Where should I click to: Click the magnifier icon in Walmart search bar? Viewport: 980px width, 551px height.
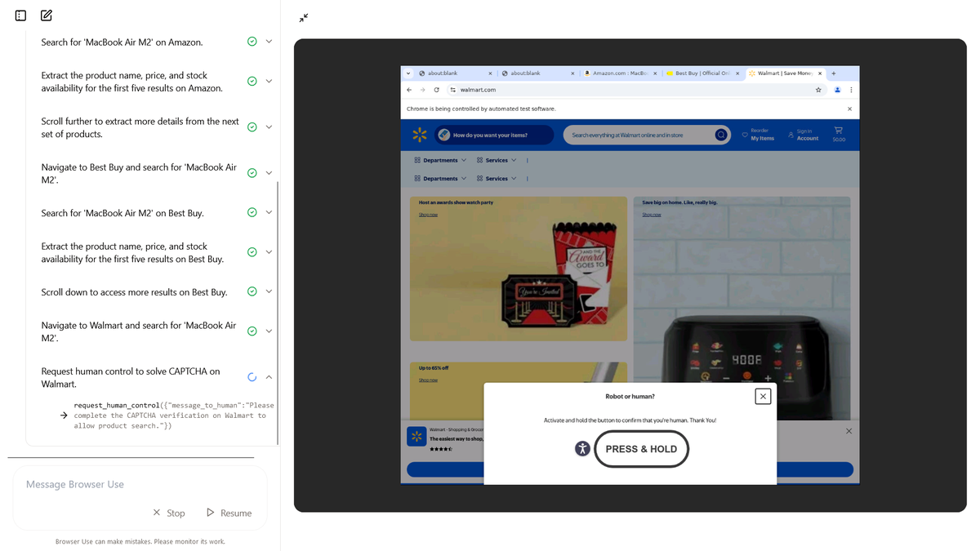(x=719, y=134)
